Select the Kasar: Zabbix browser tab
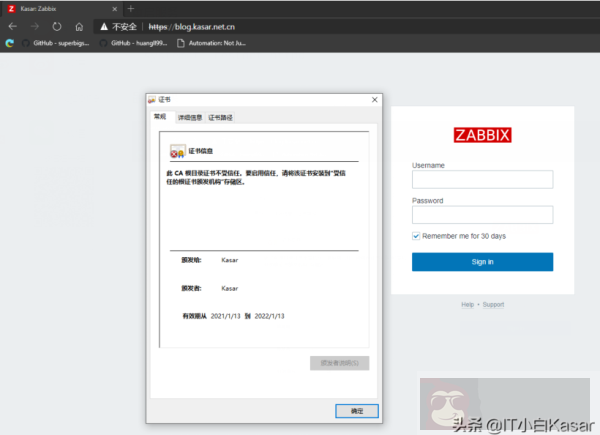Viewport: 600px width, 435px height. 62,9
